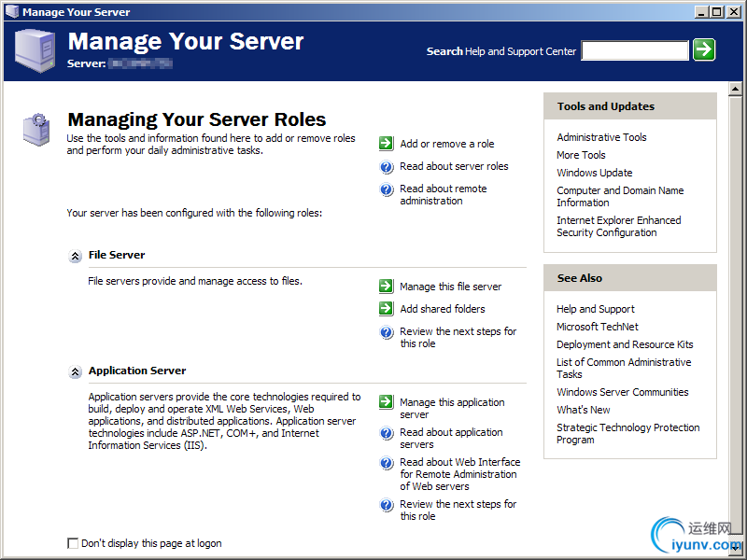Open Application Server Review the next steps link
The height and width of the screenshot is (560, 747).
coord(458,510)
